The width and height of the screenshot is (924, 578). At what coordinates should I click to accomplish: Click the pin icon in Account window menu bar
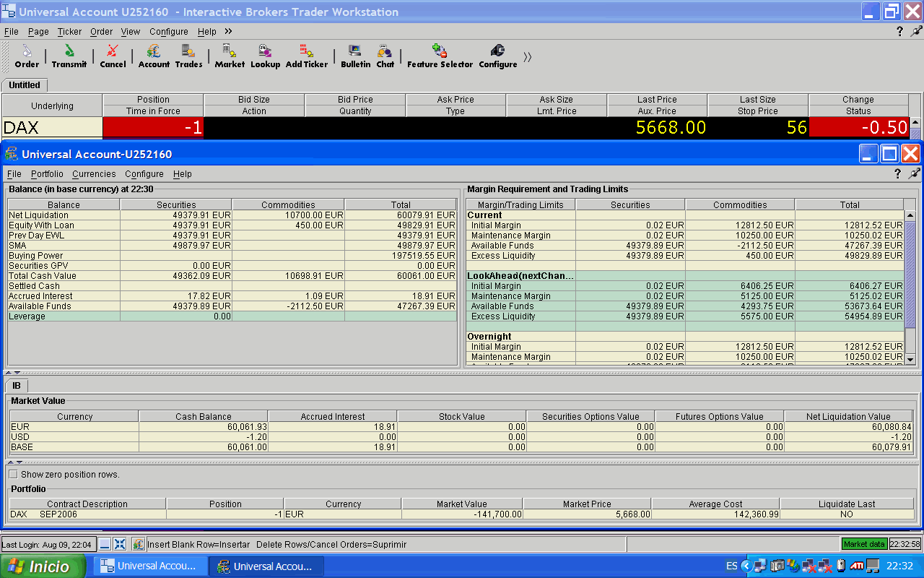pos(914,173)
